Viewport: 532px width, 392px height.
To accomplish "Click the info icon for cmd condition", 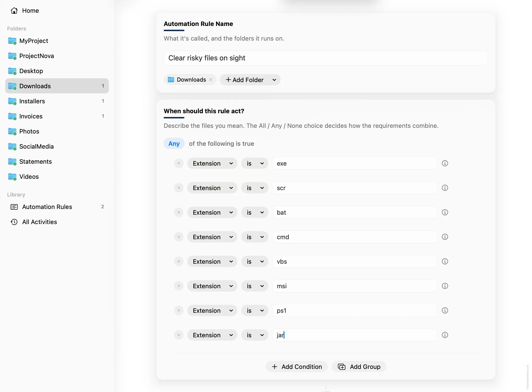I will [445, 237].
